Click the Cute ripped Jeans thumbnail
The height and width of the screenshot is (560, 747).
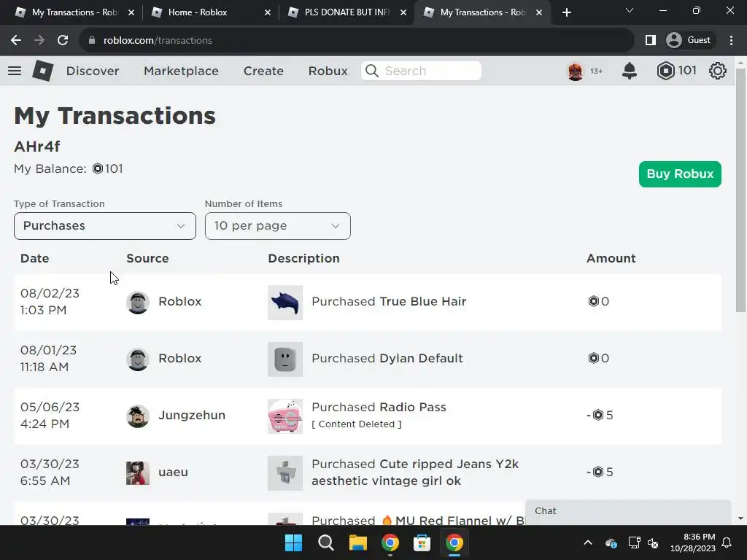pyautogui.click(x=285, y=472)
